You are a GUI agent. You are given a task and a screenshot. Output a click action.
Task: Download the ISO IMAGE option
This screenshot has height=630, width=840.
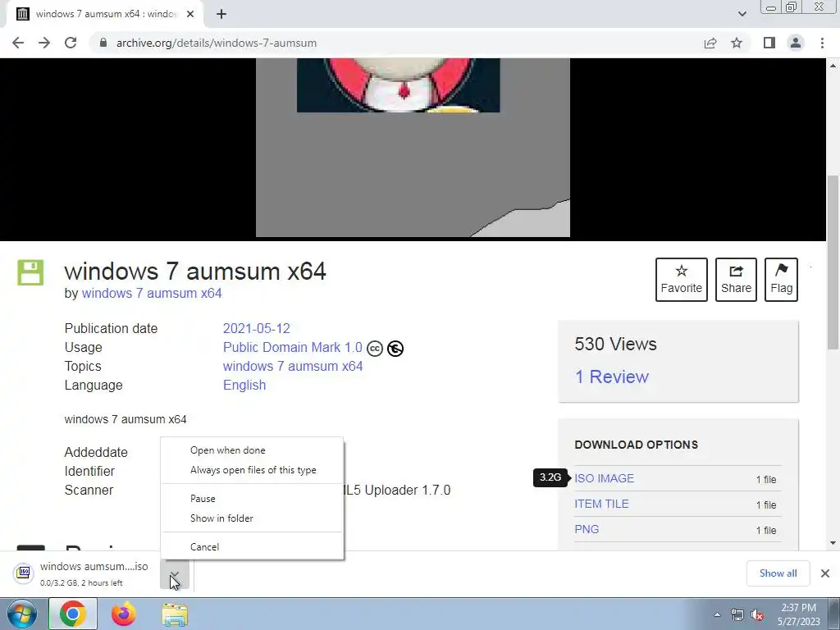[x=605, y=478]
